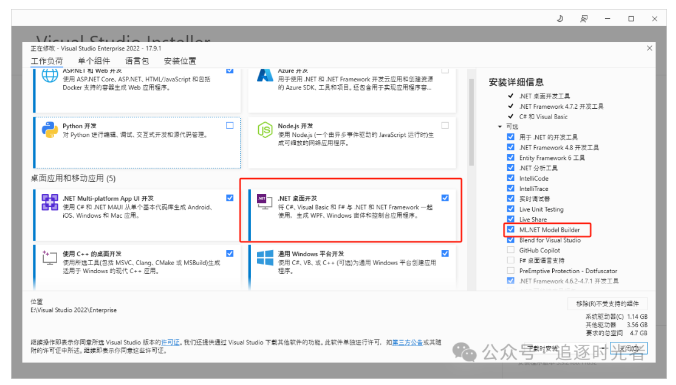Viewport: 676px width, 385px height.
Task: Uncheck IntelliTrace optional component
Action: click(510, 188)
